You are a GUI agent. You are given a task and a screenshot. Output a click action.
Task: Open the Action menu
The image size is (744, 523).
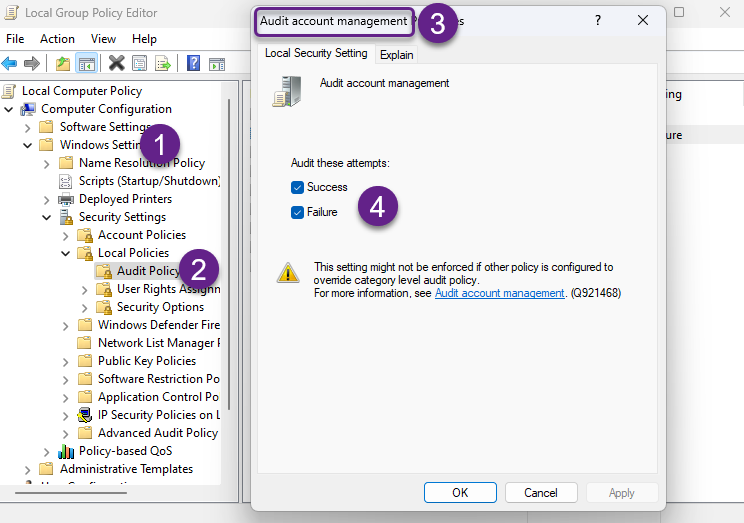(x=57, y=39)
